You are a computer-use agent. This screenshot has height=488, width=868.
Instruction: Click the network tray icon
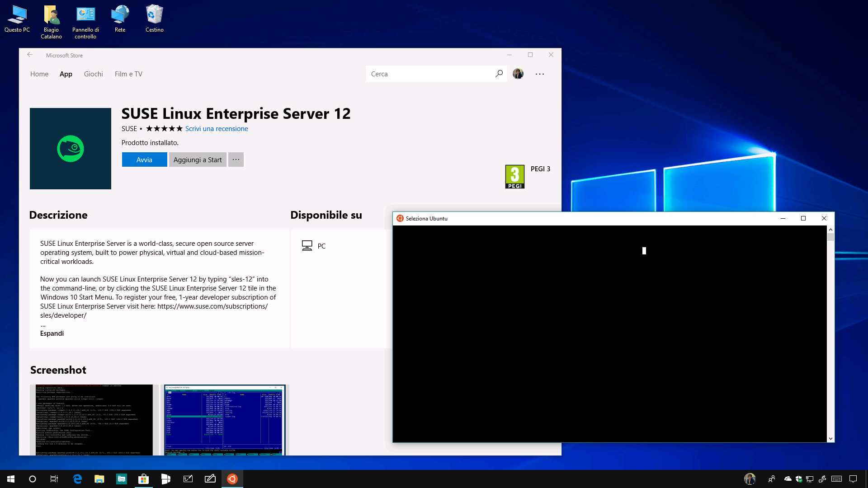click(x=810, y=479)
